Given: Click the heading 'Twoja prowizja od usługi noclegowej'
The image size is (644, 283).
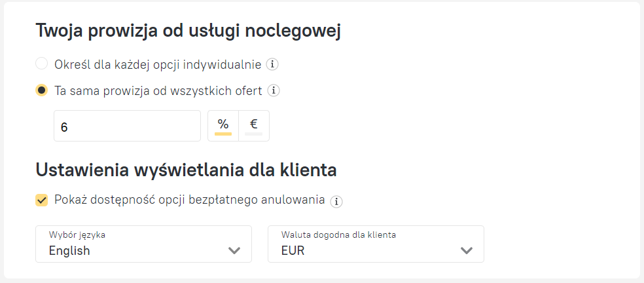Looking at the screenshot, I should point(188,31).
